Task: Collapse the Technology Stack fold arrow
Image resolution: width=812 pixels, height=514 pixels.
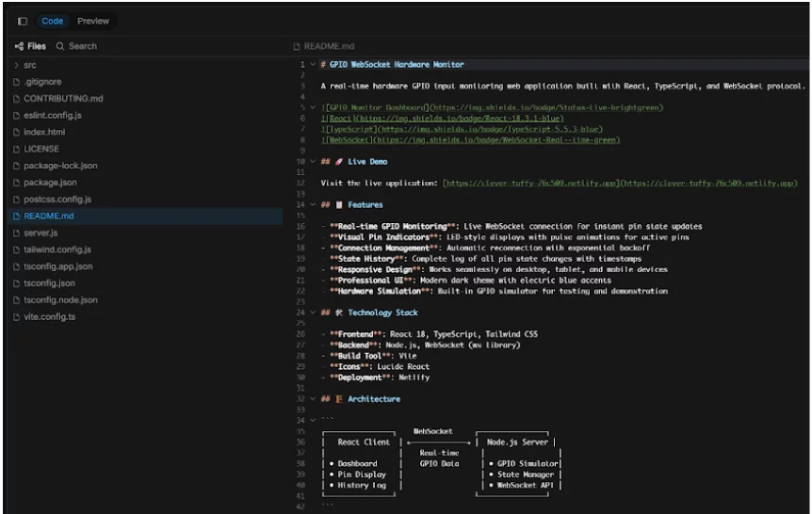Action: pyautogui.click(x=313, y=313)
